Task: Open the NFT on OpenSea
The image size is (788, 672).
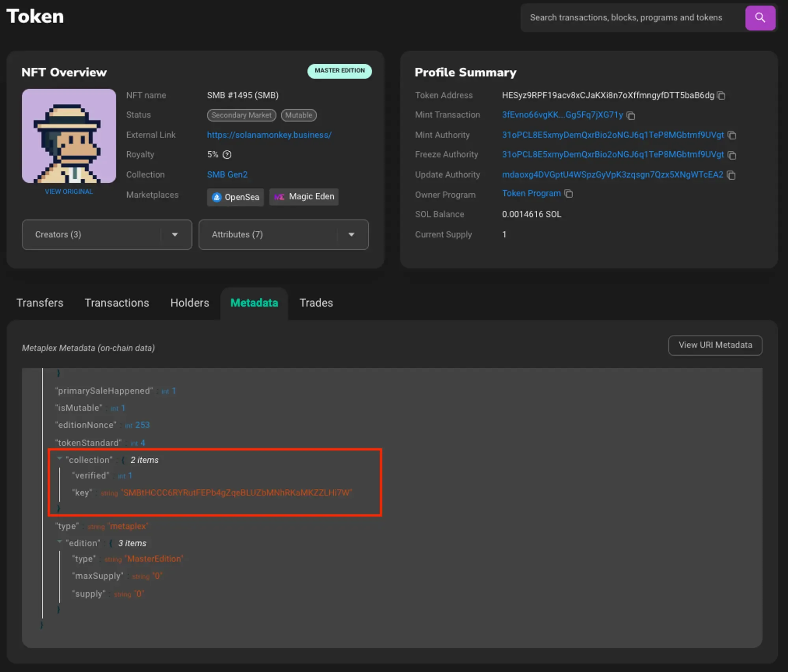Action: coord(235,197)
